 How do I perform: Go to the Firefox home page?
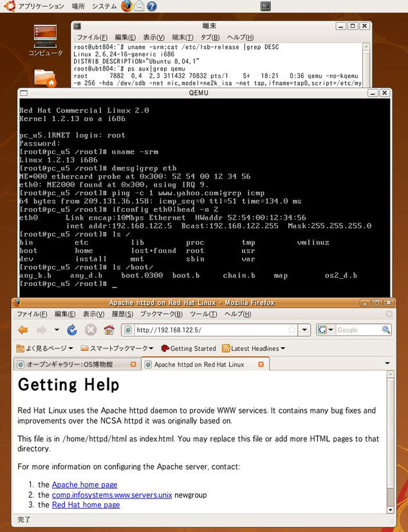109,330
